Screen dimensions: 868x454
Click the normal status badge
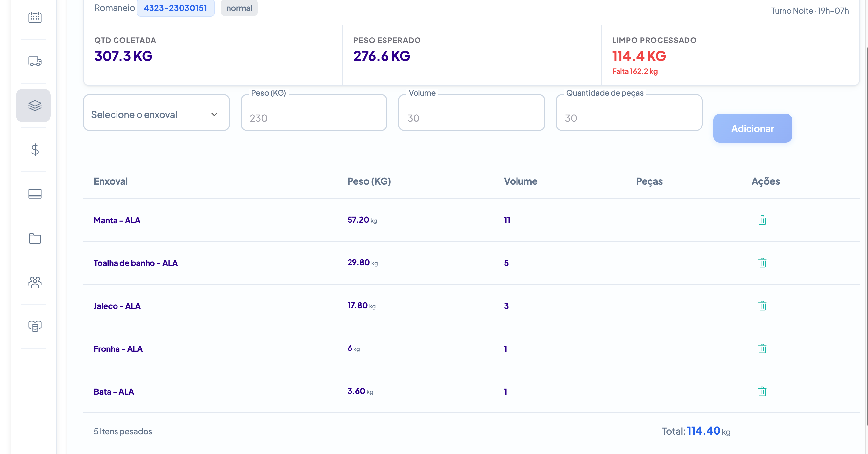click(x=239, y=8)
